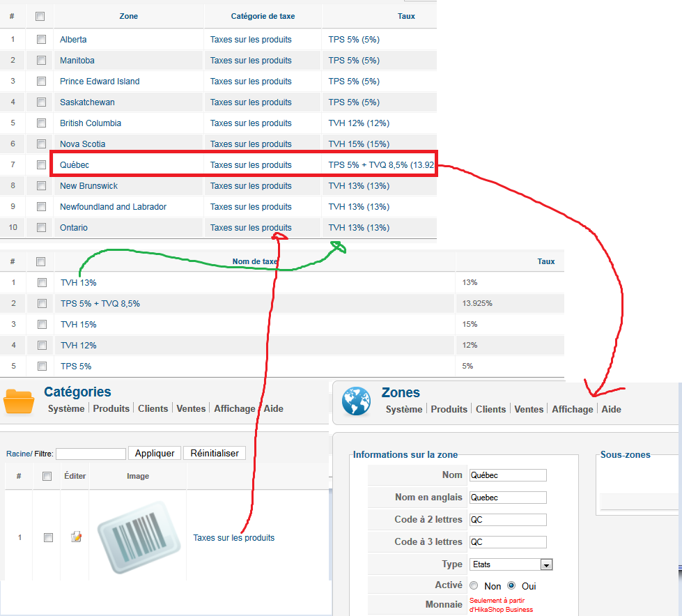Open Newfoundland and Labrador zone link
The image size is (682, 616).
(113, 207)
